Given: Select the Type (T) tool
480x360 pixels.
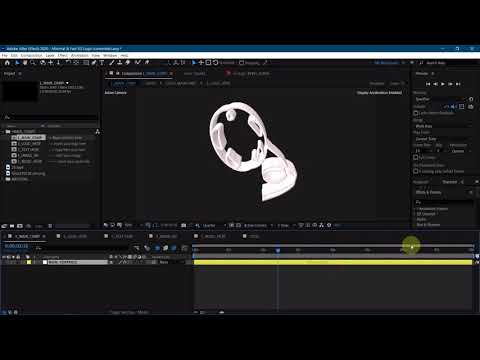Looking at the screenshot, I should click(x=102, y=63).
